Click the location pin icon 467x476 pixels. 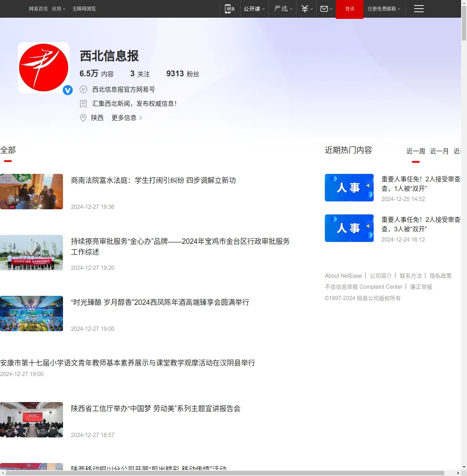click(x=83, y=118)
